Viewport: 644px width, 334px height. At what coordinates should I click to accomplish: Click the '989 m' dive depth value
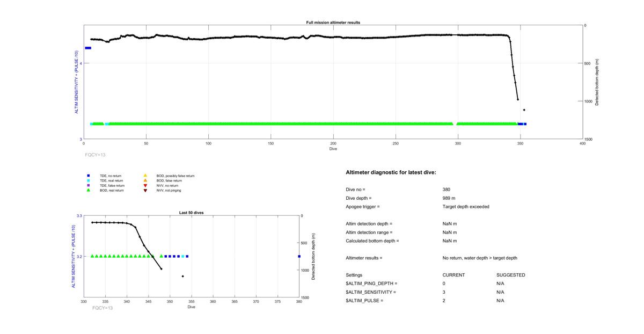pyautogui.click(x=449, y=198)
